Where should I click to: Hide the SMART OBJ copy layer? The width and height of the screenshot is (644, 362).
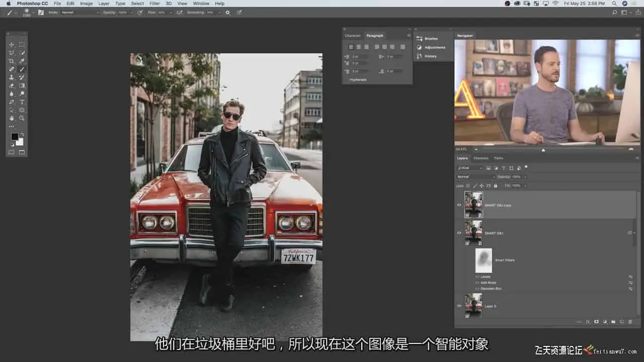[x=459, y=205]
